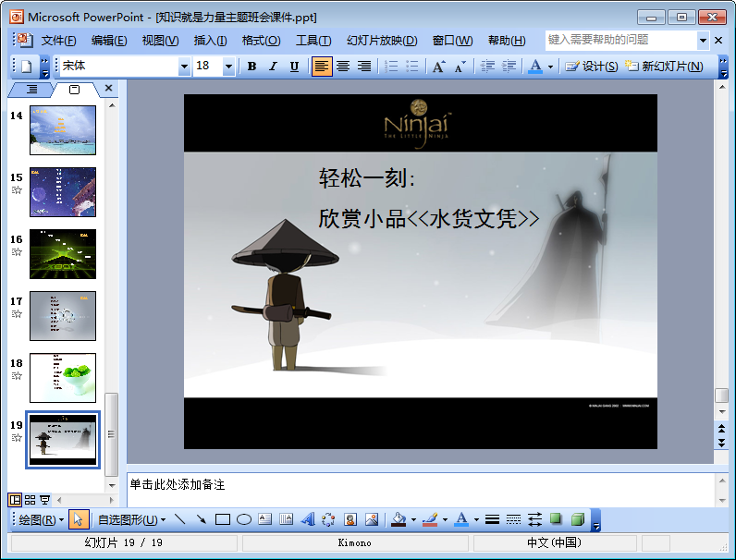This screenshot has width=736, height=560.
Task: Increase indent level
Action: tap(509, 67)
